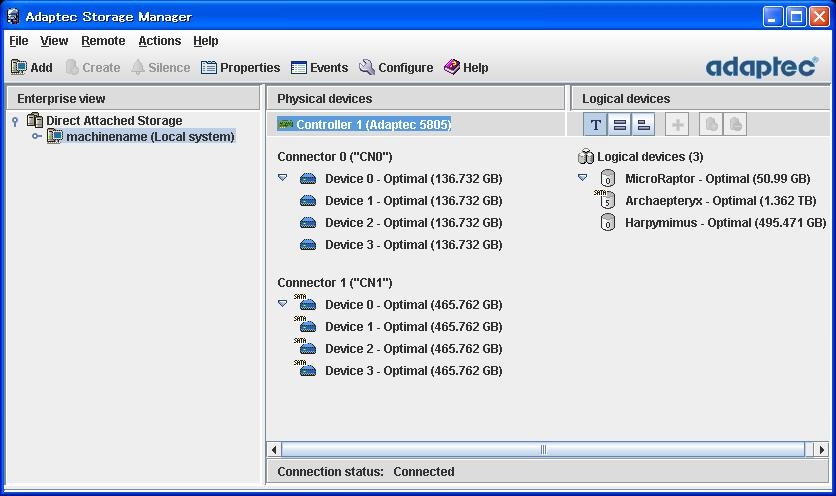This screenshot has width=836, height=496.
Task: Click the Configure wrench button
Action: click(396, 68)
